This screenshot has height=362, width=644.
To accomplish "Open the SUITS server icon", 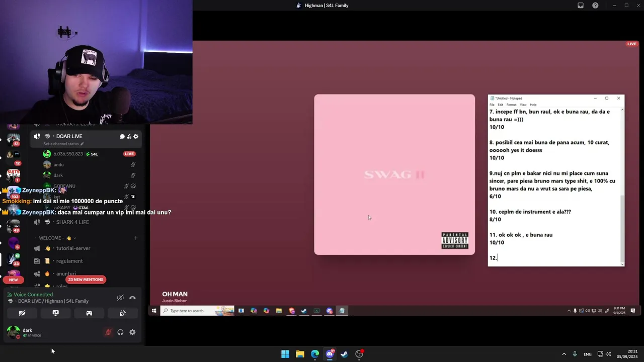I will tap(14, 175).
